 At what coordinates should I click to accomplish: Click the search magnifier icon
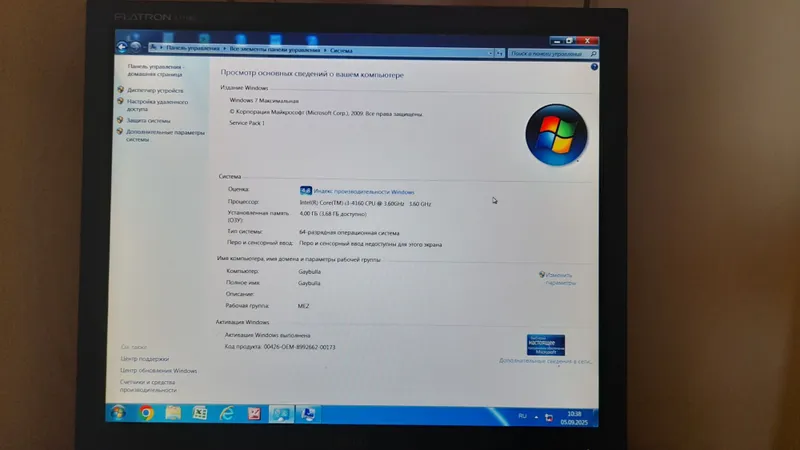tap(593, 54)
